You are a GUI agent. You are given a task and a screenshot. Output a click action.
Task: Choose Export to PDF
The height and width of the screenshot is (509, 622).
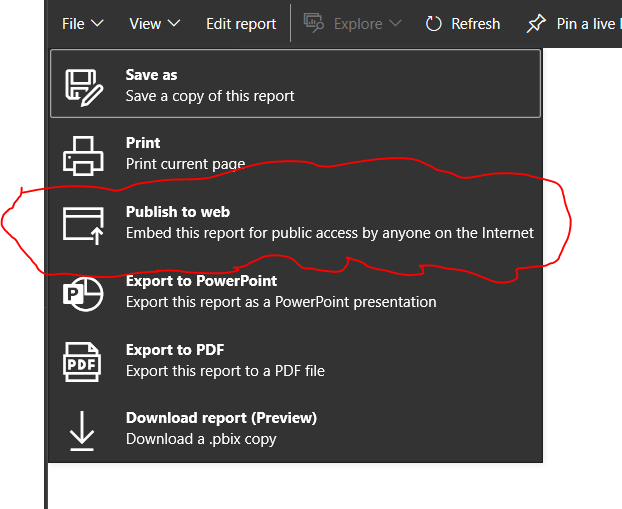pos(296,360)
